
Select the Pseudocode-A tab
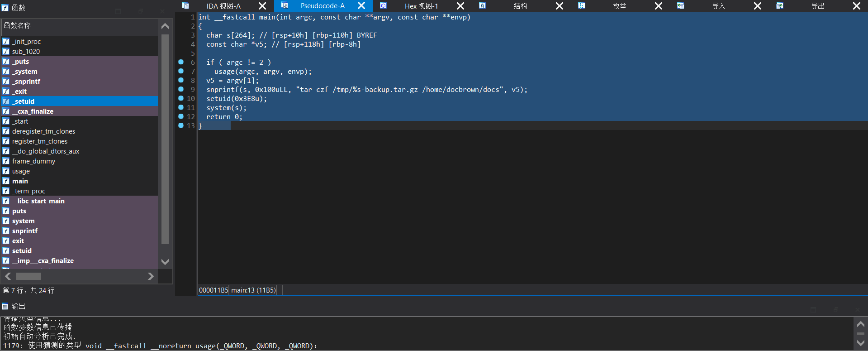click(323, 6)
